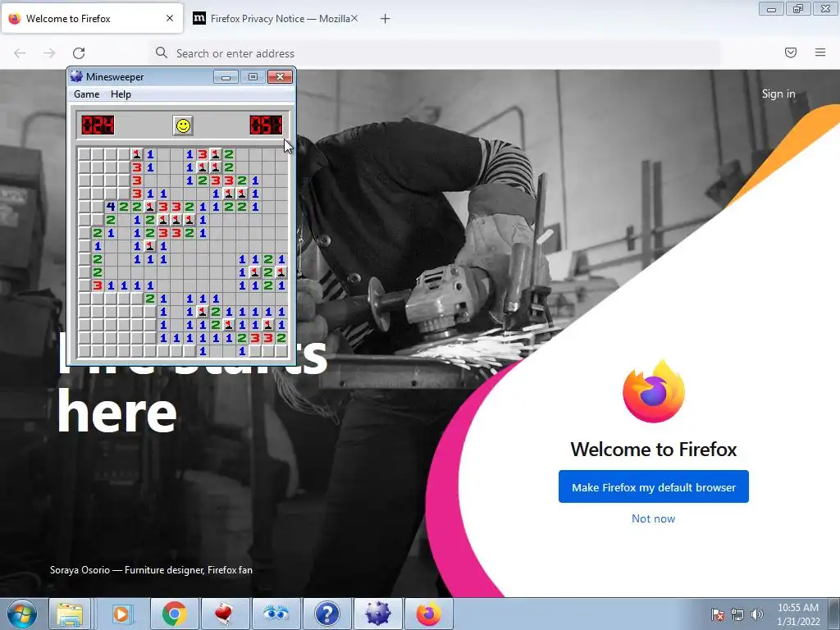
Task: Click the Sign in link
Action: pyautogui.click(x=778, y=94)
